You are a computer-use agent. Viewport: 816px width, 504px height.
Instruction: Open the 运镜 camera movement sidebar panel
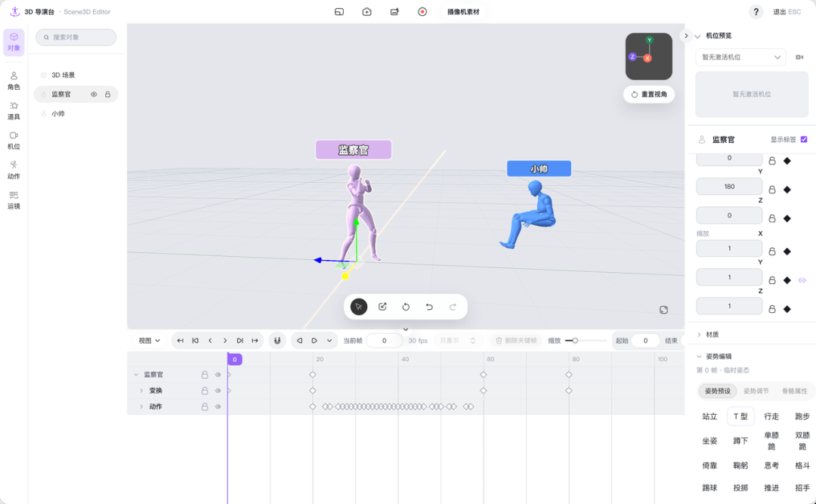[14, 200]
